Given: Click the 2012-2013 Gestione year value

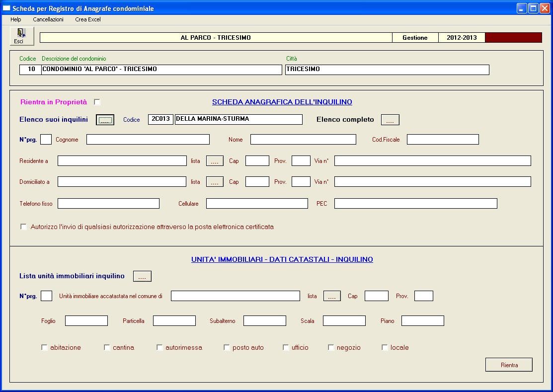Looking at the screenshot, I should [x=462, y=38].
